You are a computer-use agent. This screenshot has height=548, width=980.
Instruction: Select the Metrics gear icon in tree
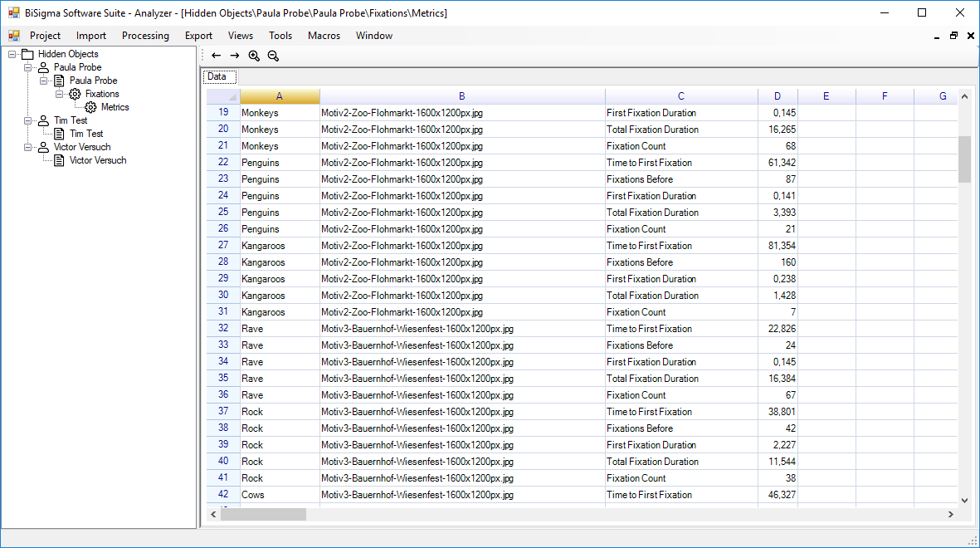point(90,107)
